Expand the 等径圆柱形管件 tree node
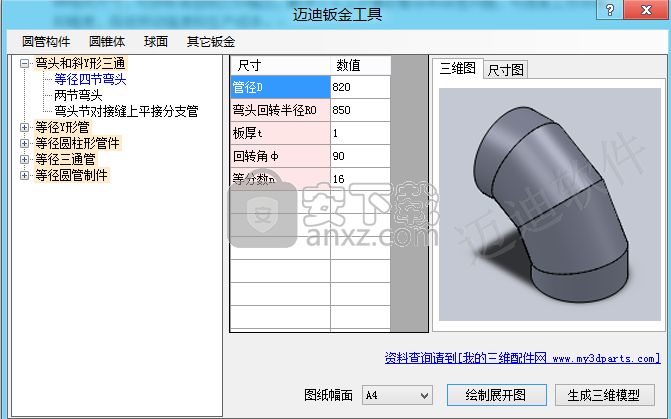Viewport: 671px width, 419px height. pyautogui.click(x=24, y=143)
